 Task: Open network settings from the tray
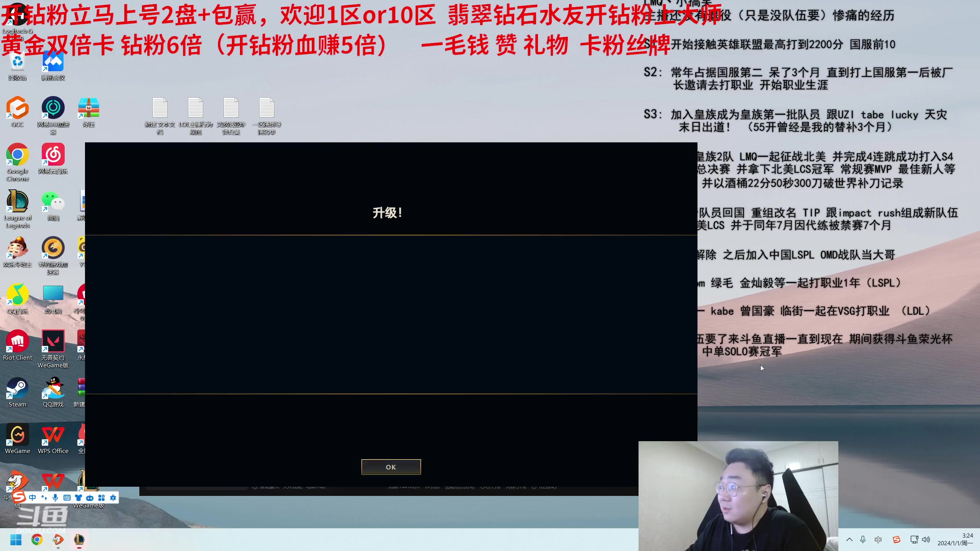coord(914,540)
